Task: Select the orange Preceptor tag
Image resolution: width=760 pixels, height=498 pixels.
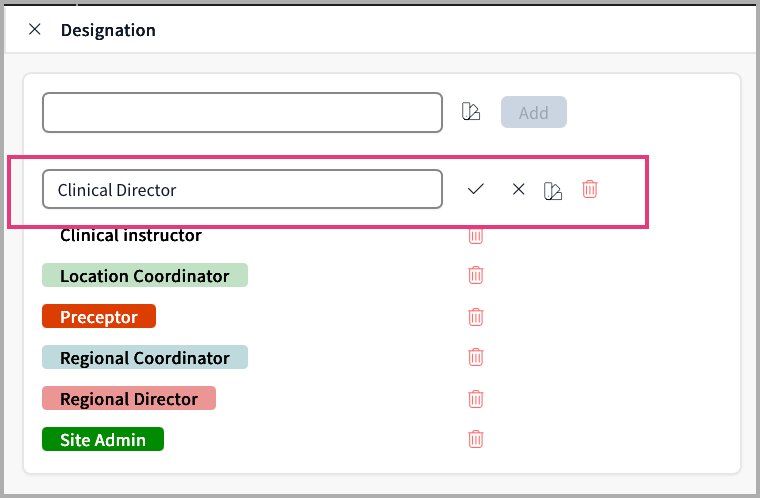Action: click(99, 317)
